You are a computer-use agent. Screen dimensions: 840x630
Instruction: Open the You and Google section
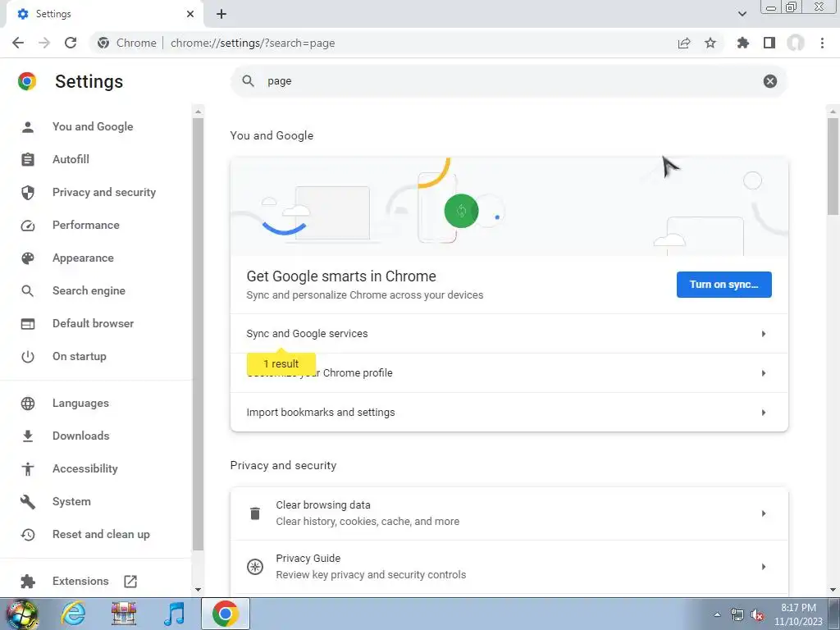[93, 126]
